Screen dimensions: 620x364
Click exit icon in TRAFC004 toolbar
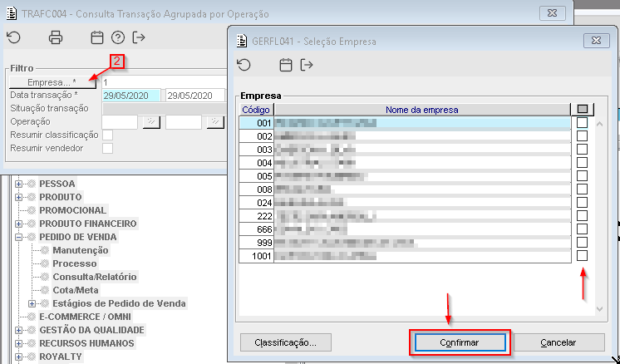coord(139,37)
